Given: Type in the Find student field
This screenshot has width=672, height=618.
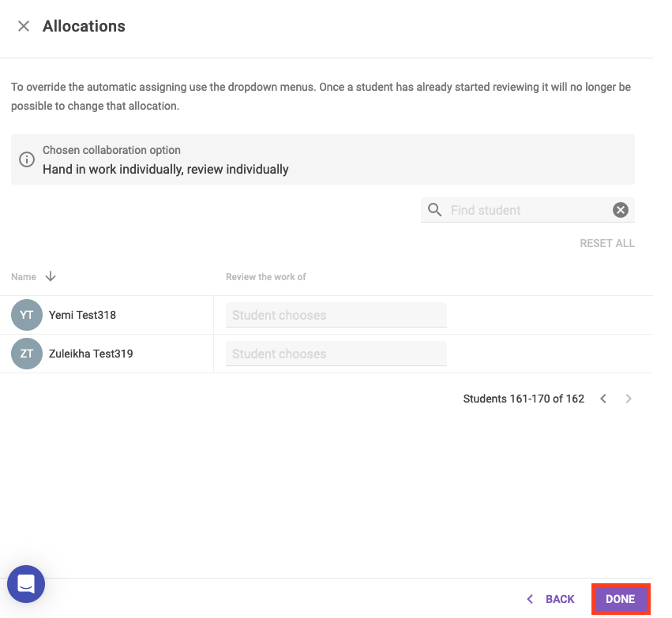Looking at the screenshot, I should (525, 210).
